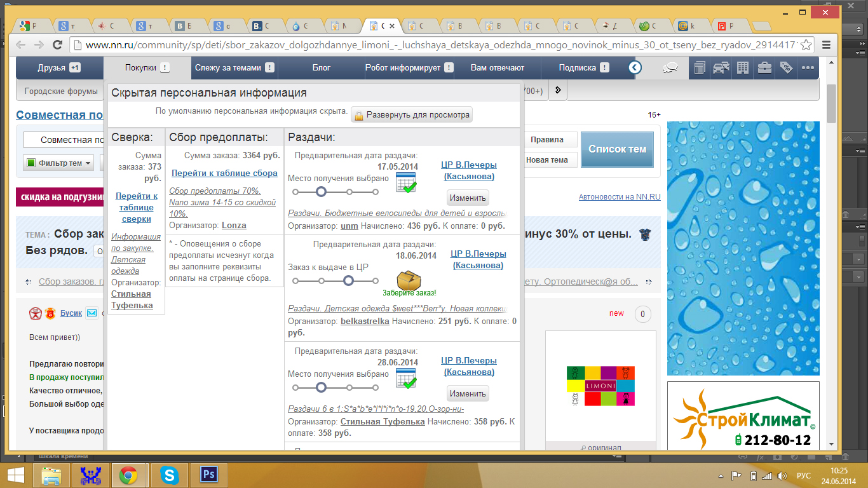Viewport: 868px width, 488px height.
Task: Expand the forum tabs with the chevron arrow
Action: click(x=558, y=90)
